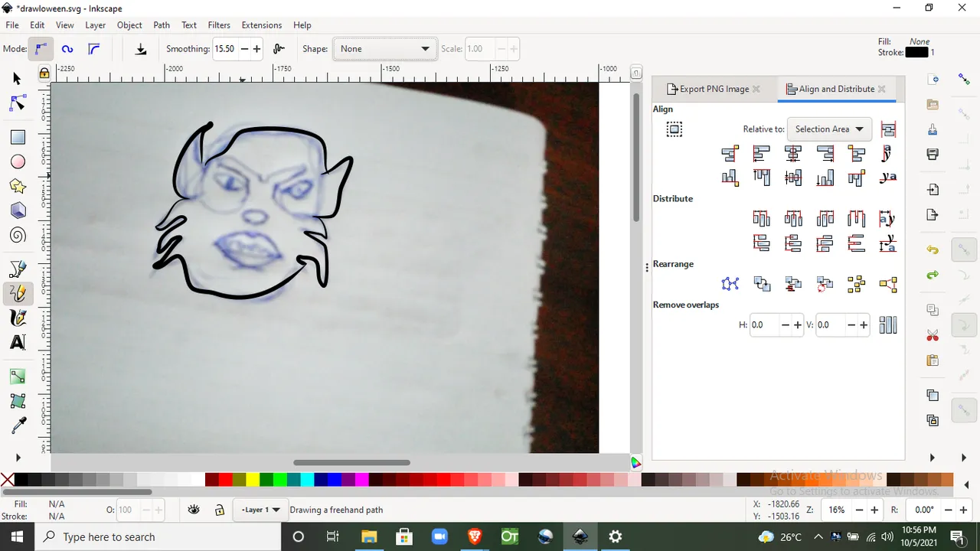
Task: Toggle the master snapping button
Action: point(964,79)
